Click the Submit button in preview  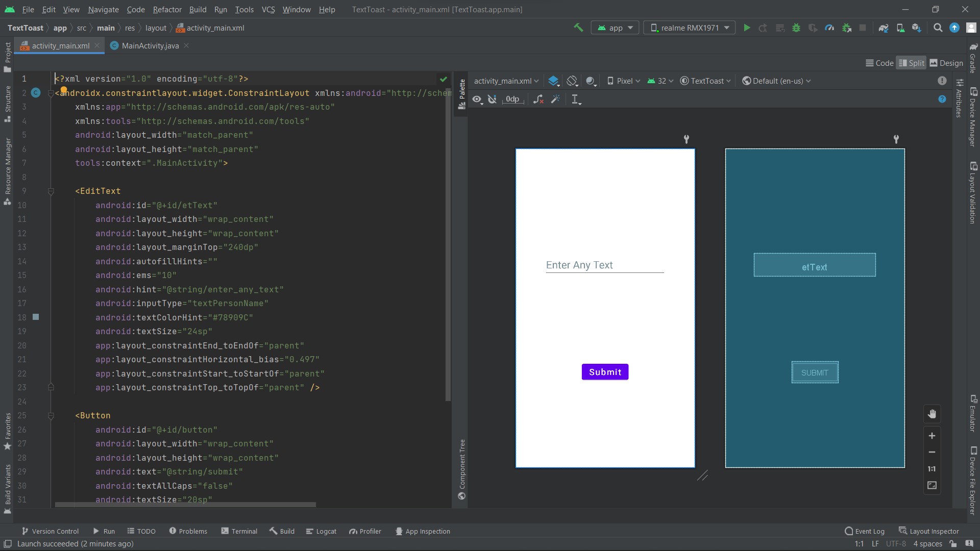[605, 372]
